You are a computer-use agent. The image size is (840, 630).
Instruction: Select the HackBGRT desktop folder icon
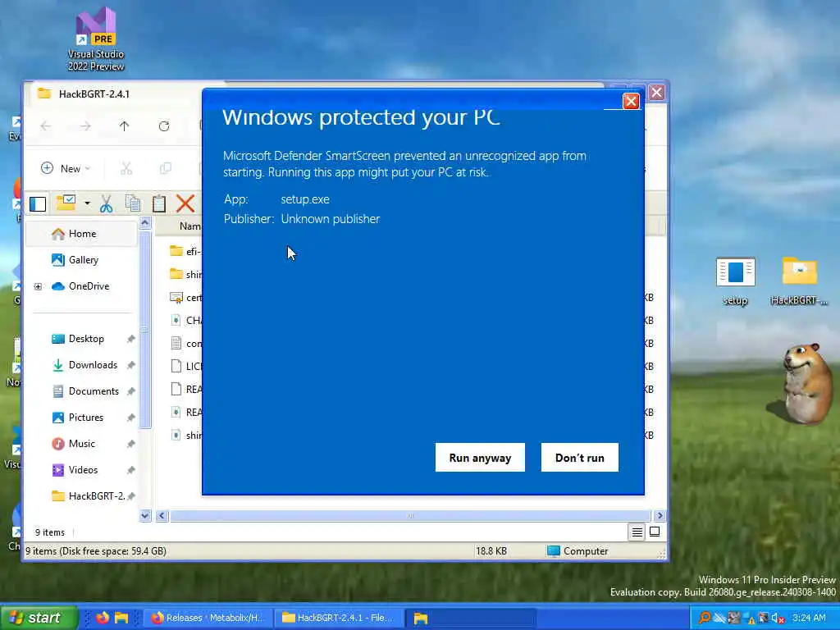tap(799, 282)
